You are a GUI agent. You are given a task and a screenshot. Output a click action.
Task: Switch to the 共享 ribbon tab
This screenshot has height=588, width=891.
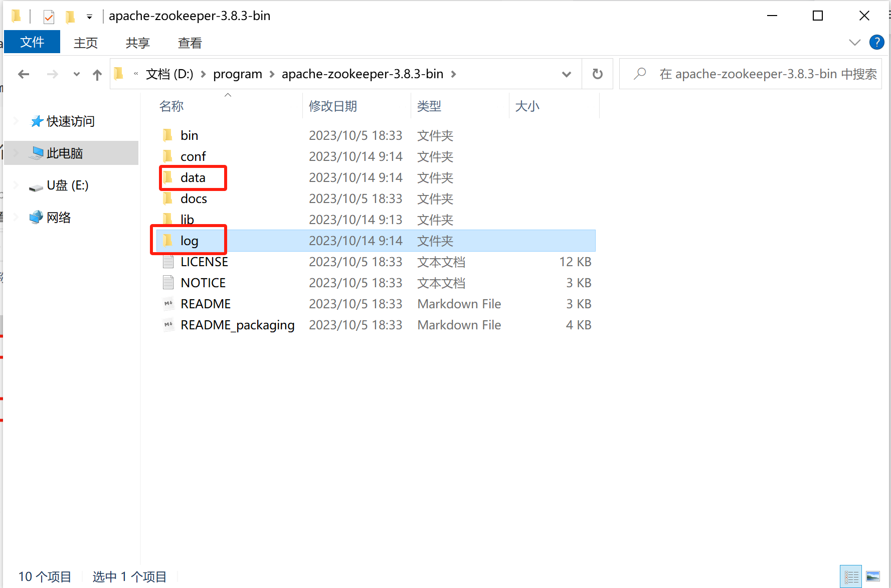[137, 43]
